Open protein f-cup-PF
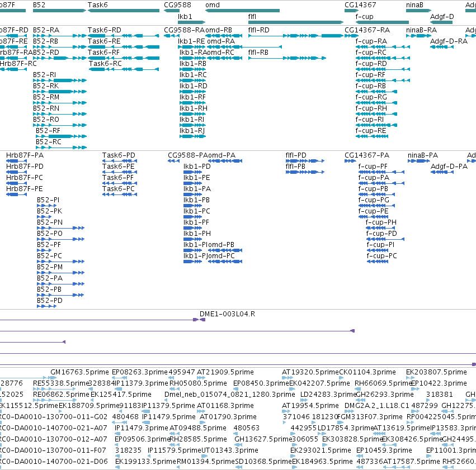The height and width of the screenshot is (470, 476). (x=373, y=167)
